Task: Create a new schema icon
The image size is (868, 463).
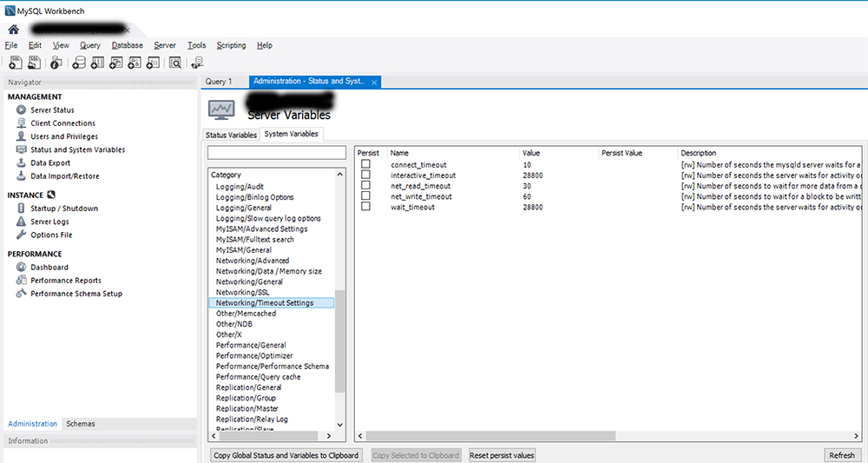Action: click(x=79, y=63)
